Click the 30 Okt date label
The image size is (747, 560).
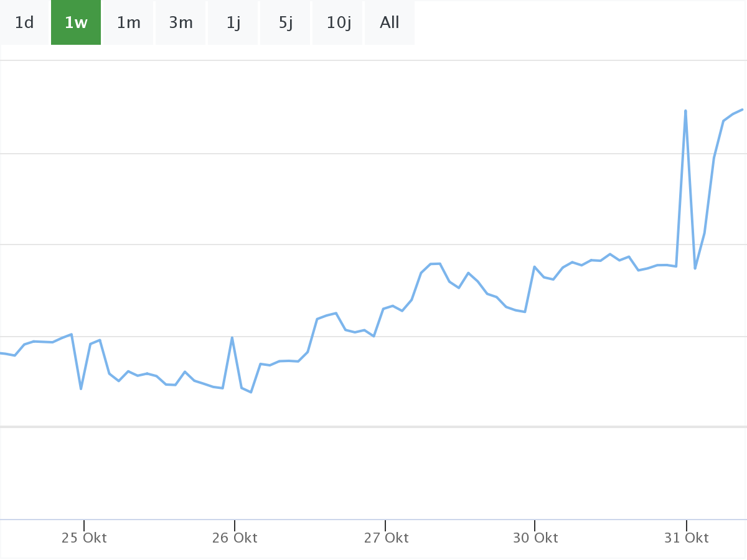pyautogui.click(x=535, y=538)
